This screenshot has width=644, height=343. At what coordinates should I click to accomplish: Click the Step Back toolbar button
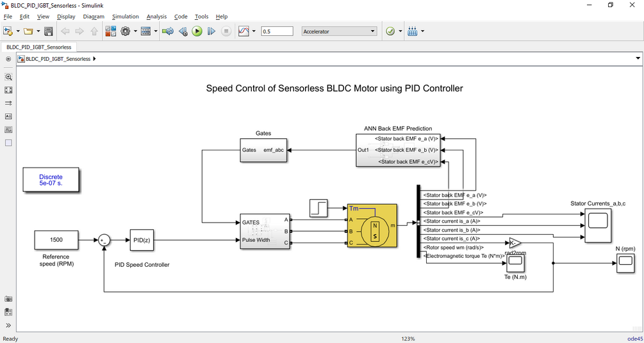coord(183,31)
